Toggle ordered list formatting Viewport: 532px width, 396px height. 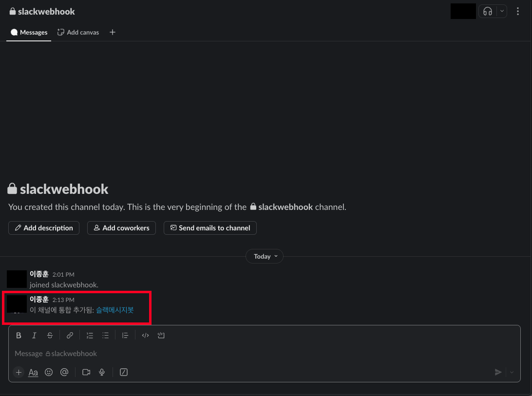[x=90, y=336]
